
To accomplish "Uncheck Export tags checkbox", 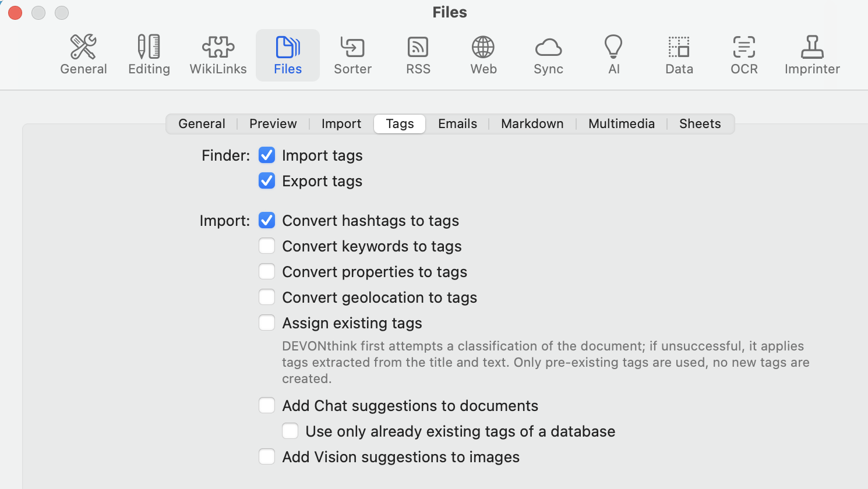I will [x=267, y=181].
